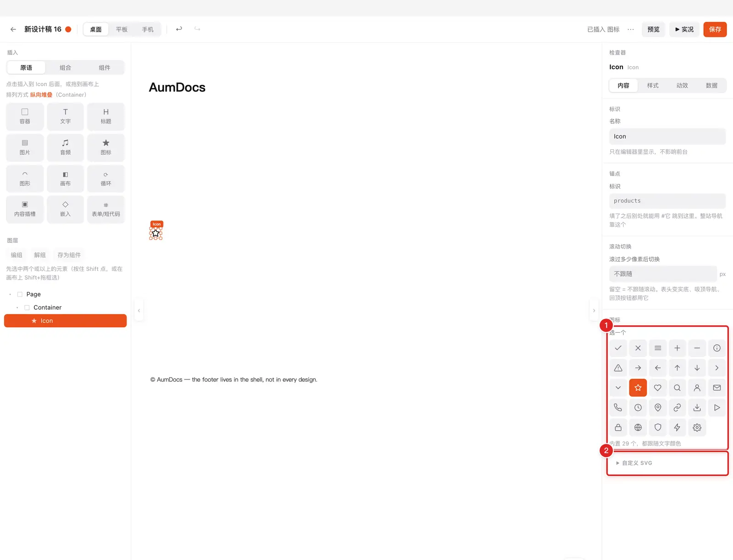Expand the 自定义 SVG section
This screenshot has height=560, width=733.
(634, 463)
